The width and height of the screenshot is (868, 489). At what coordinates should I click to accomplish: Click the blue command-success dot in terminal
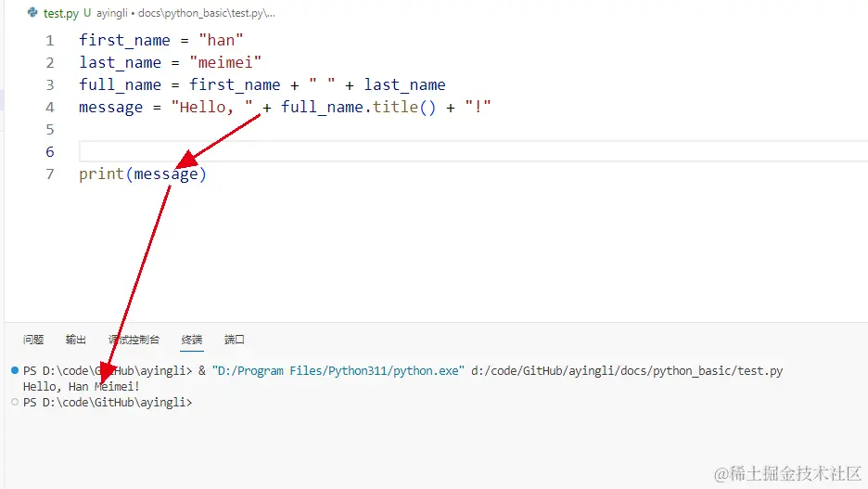click(x=15, y=370)
